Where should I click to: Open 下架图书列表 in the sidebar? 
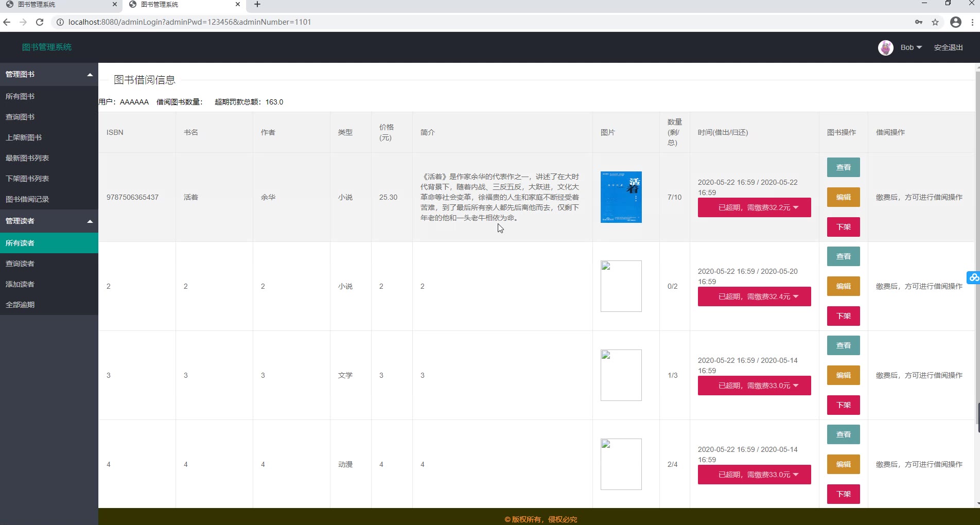[49, 179]
